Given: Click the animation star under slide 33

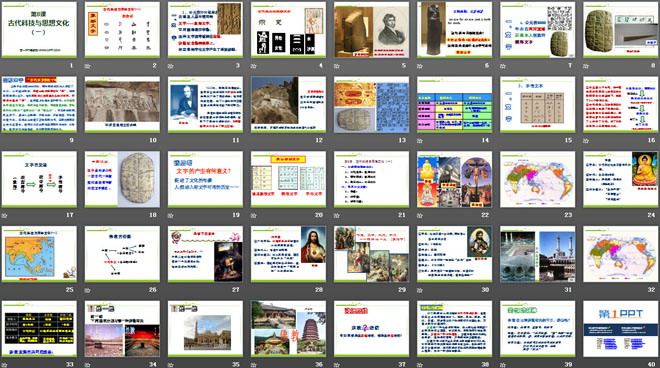Looking at the screenshot, I should 4,365.
